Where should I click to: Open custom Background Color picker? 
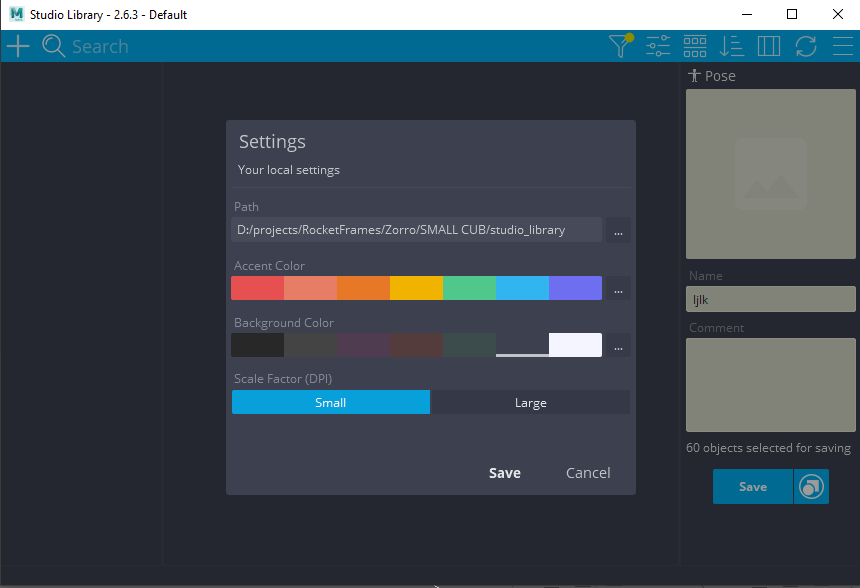click(x=618, y=345)
